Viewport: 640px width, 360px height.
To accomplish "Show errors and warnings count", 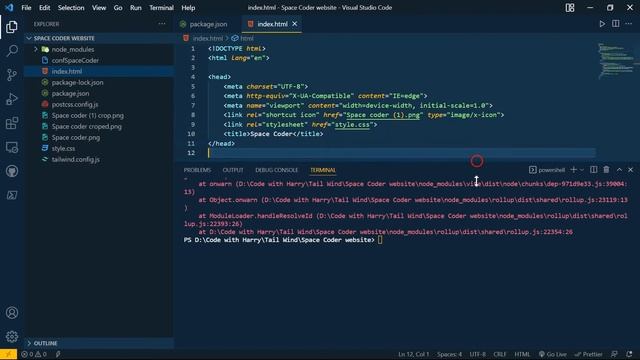I will (34, 354).
